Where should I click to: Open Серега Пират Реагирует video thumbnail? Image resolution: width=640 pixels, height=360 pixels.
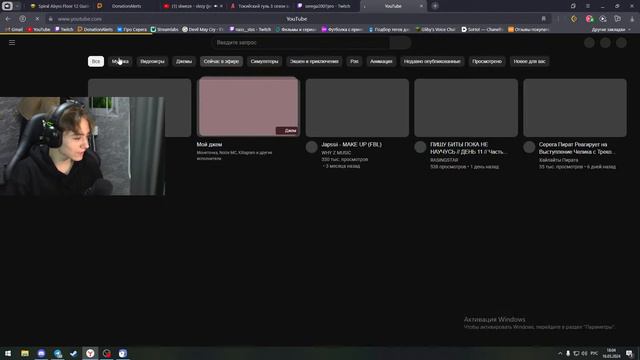575,108
